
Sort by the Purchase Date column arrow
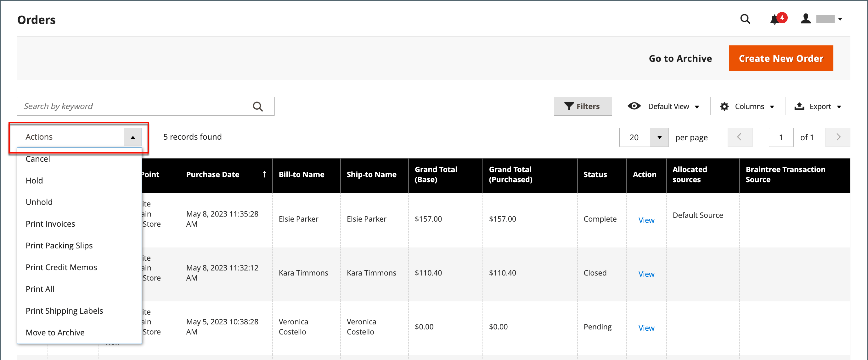(264, 174)
